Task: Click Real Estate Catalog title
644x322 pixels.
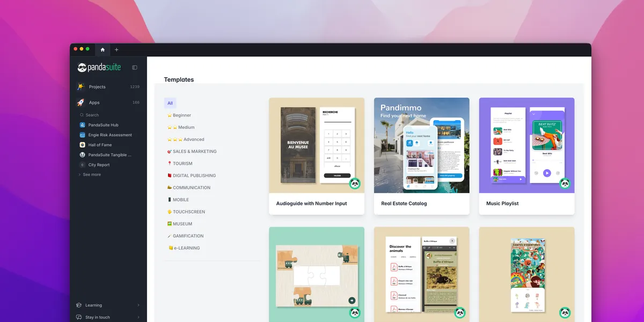Action: tap(404, 204)
